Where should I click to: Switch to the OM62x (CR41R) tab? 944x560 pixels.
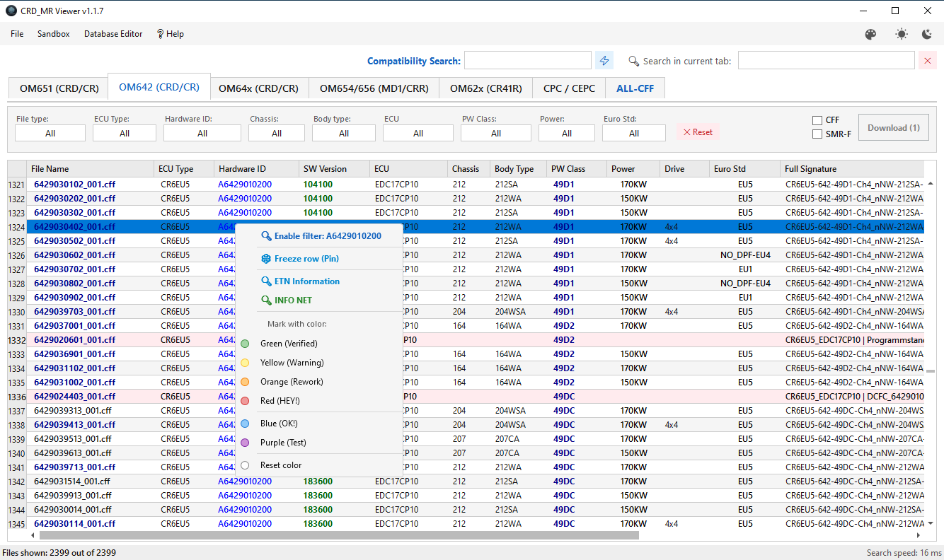[x=486, y=88]
